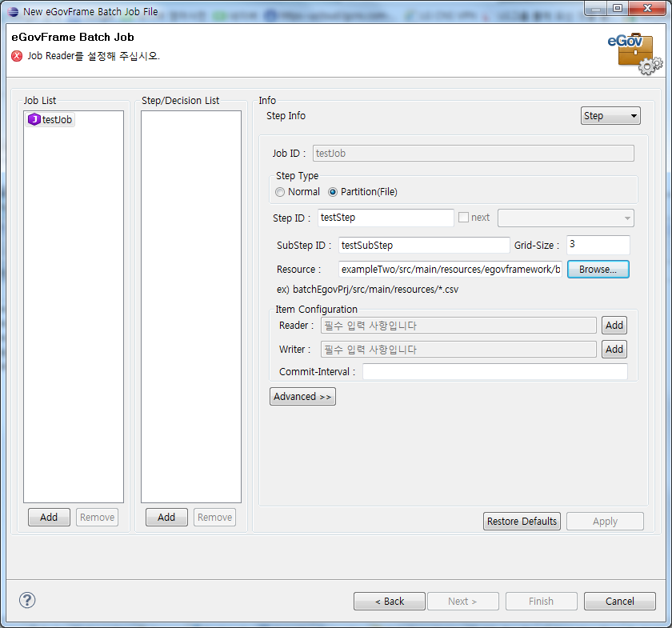
Task: Select testJob in Job List
Action: click(50, 119)
